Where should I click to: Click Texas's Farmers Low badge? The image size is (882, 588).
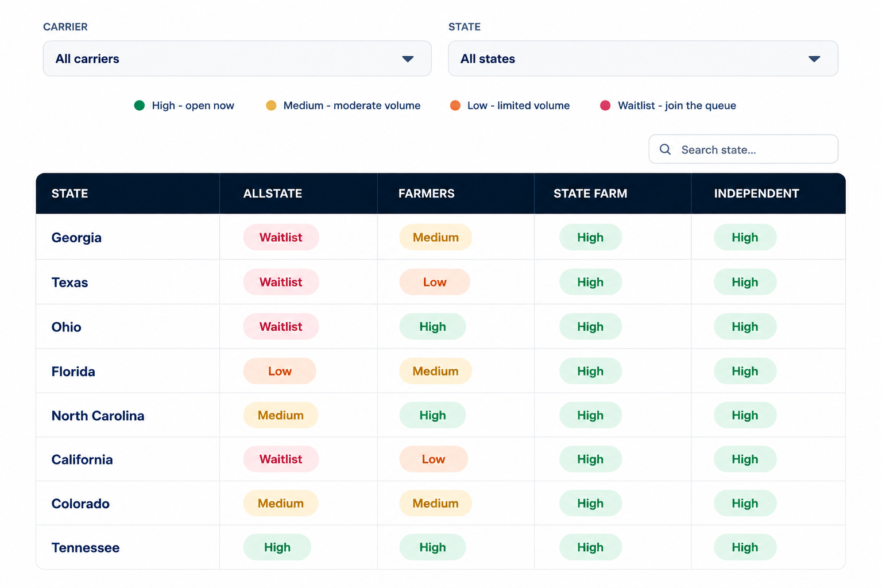click(x=435, y=282)
